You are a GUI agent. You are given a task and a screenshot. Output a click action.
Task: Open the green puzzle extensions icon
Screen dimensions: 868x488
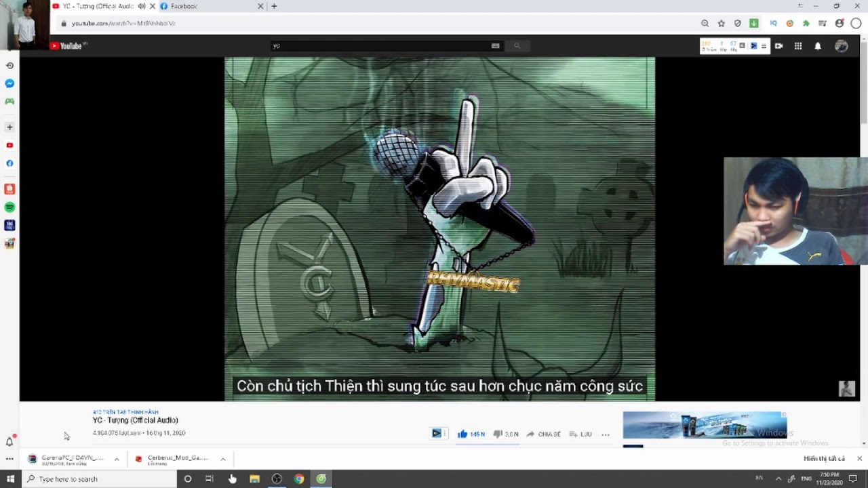806,23
